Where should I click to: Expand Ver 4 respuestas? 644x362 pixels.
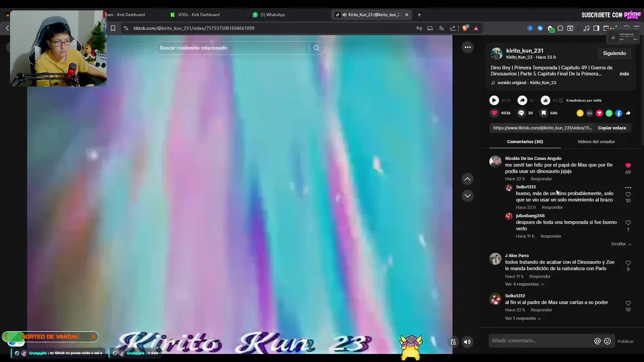pos(524,284)
